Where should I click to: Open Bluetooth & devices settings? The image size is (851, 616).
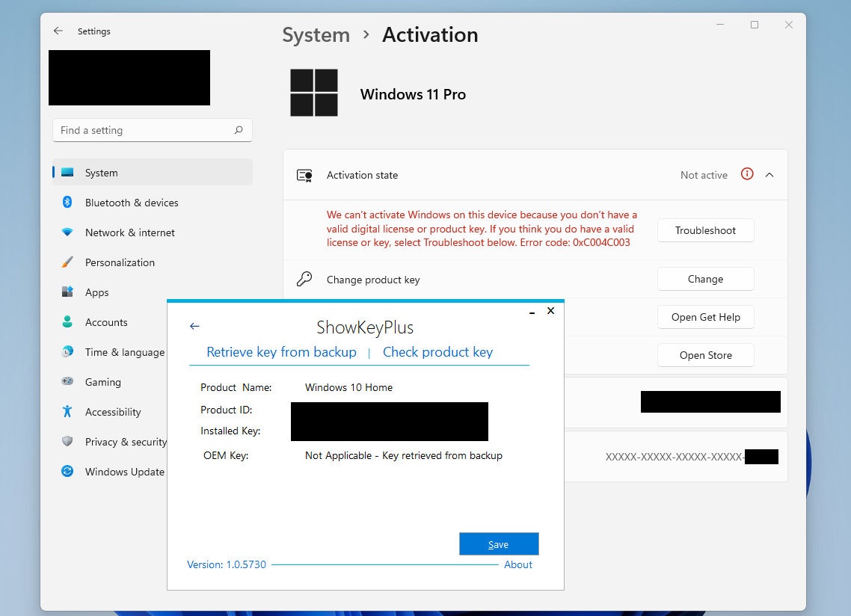click(x=153, y=203)
